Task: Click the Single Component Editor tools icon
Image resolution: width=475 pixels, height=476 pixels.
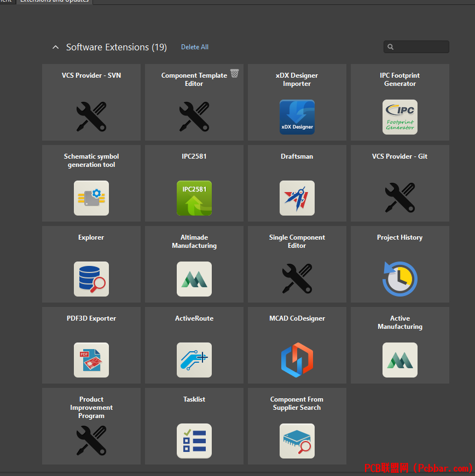Action: coord(297,278)
